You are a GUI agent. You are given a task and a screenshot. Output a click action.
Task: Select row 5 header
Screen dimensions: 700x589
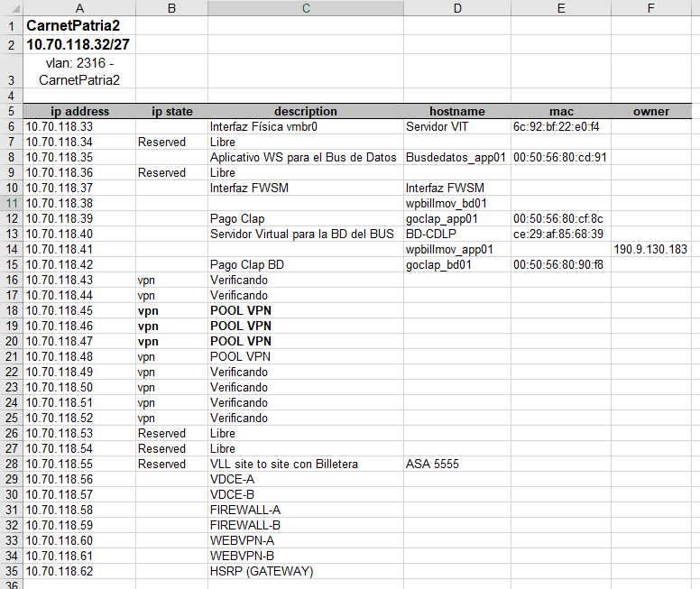coord(11,111)
